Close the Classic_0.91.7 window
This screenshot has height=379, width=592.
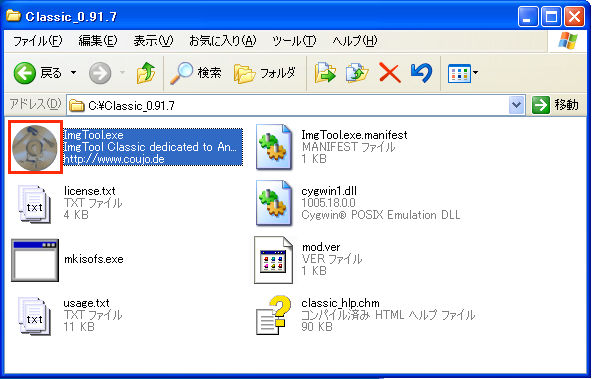[574, 17]
